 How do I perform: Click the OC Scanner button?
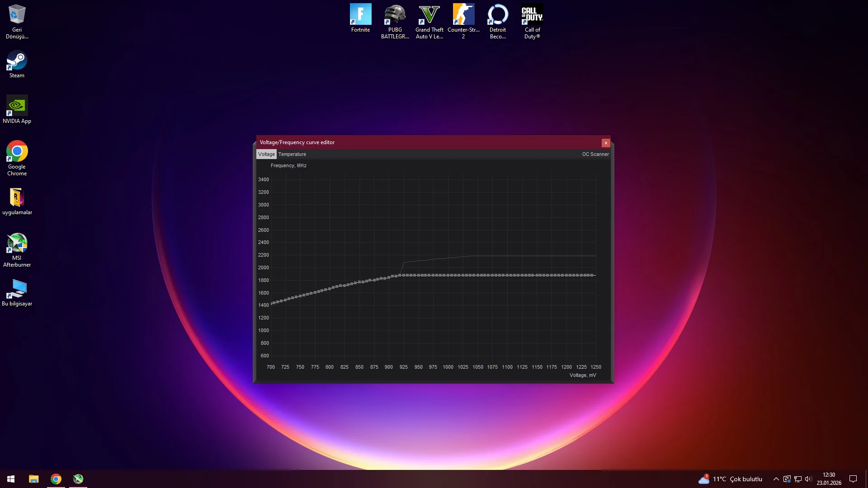(595, 154)
